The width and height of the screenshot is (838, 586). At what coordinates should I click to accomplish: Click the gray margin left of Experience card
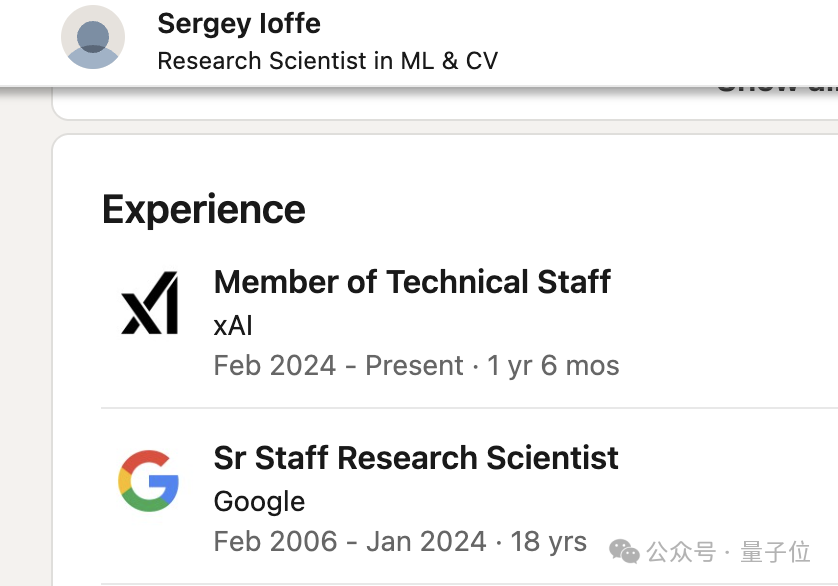25,350
